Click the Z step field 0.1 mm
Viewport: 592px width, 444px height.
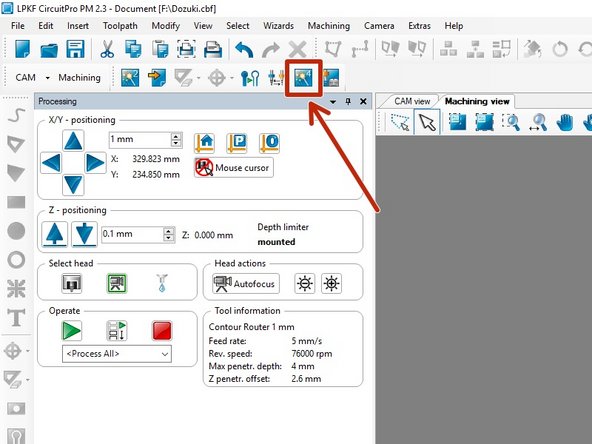(x=133, y=234)
